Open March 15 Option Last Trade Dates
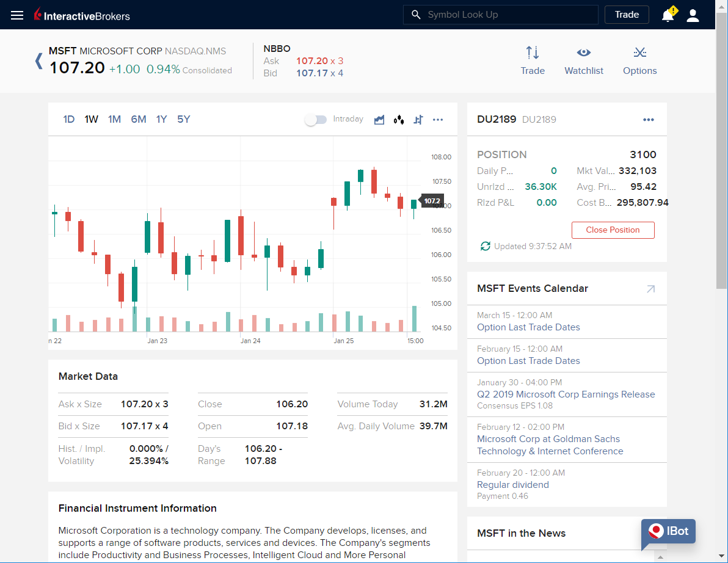 click(528, 327)
